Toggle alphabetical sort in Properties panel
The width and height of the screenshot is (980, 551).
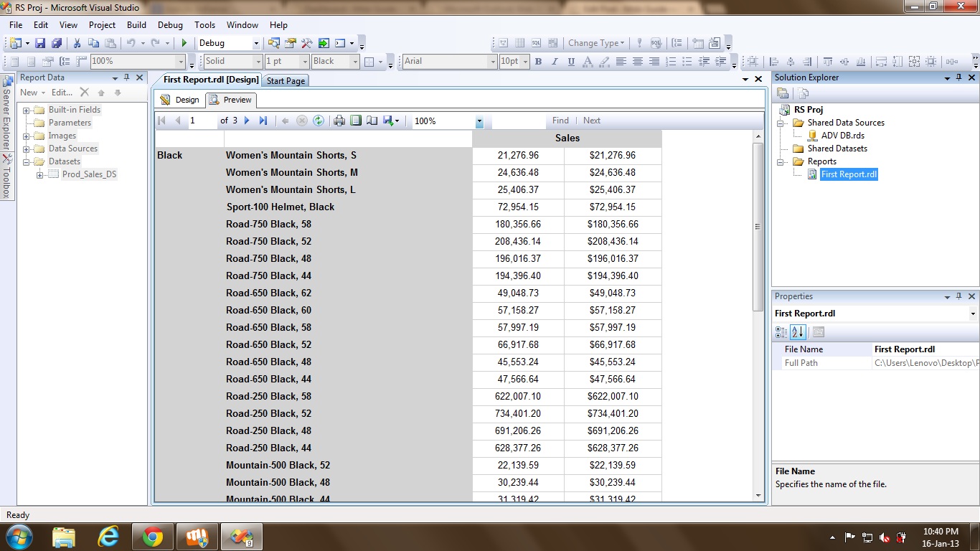798,332
